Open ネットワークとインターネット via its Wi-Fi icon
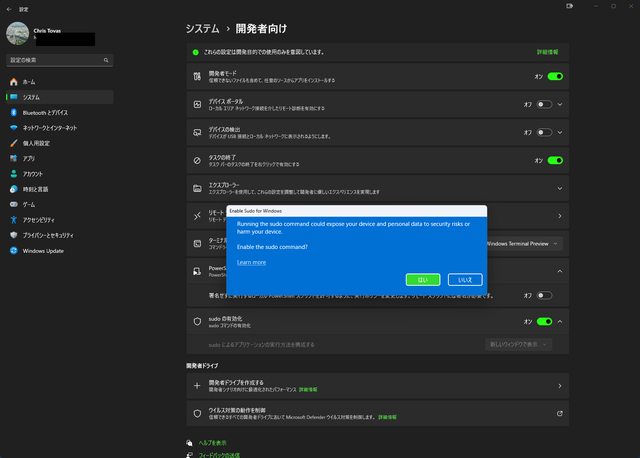 (13, 128)
